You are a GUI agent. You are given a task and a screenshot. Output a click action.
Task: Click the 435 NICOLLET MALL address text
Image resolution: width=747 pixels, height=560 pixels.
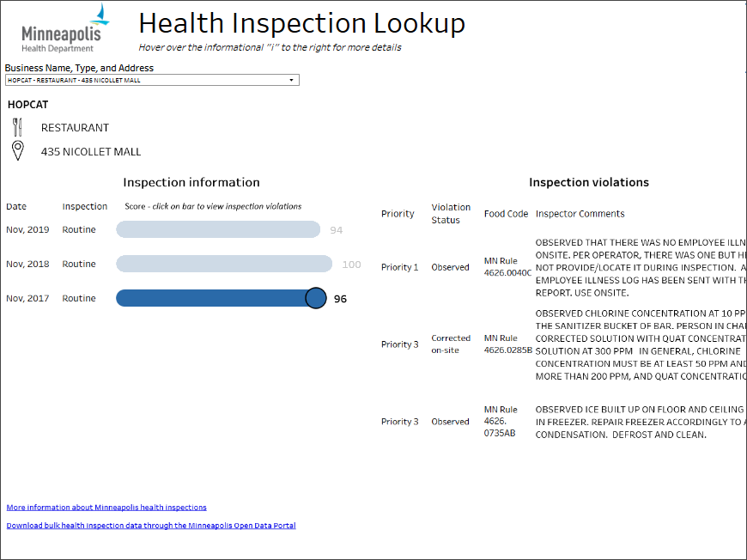point(91,151)
